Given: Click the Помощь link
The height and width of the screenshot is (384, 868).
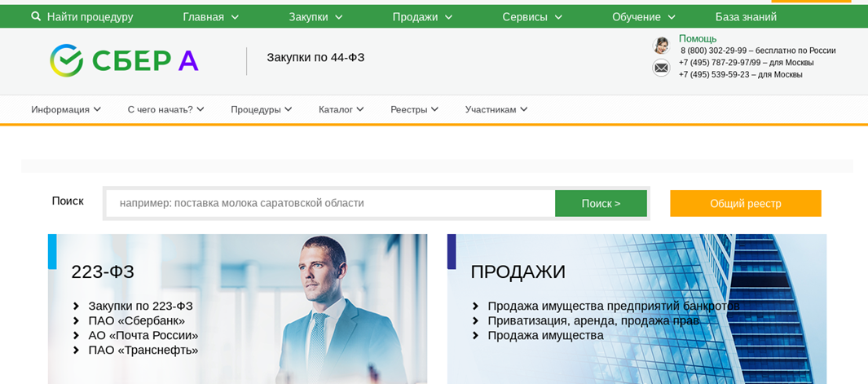Looking at the screenshot, I should [x=698, y=39].
